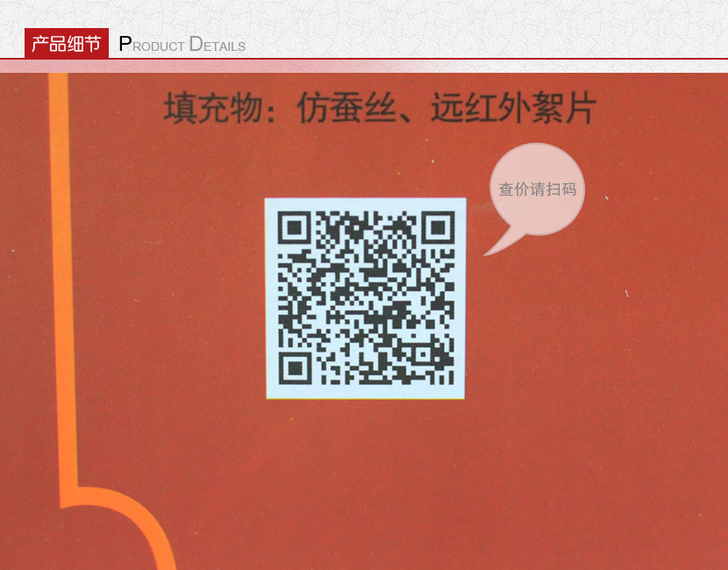Click the 填充物：仿蚕丝、远红外絮片 text

pyautogui.click(x=380, y=108)
